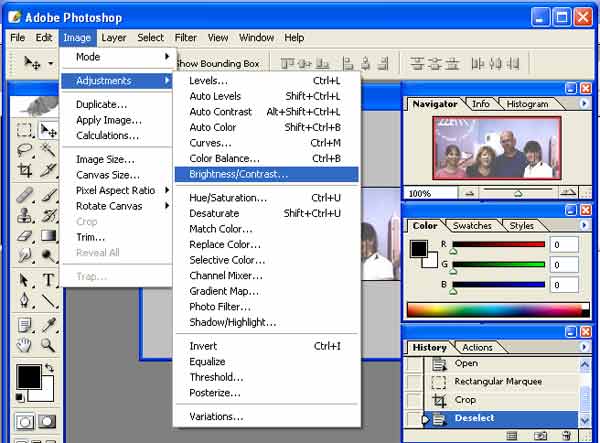This screenshot has height=443, width=600.
Task: Select the Rectangular Marquee tool
Action: tap(24, 130)
